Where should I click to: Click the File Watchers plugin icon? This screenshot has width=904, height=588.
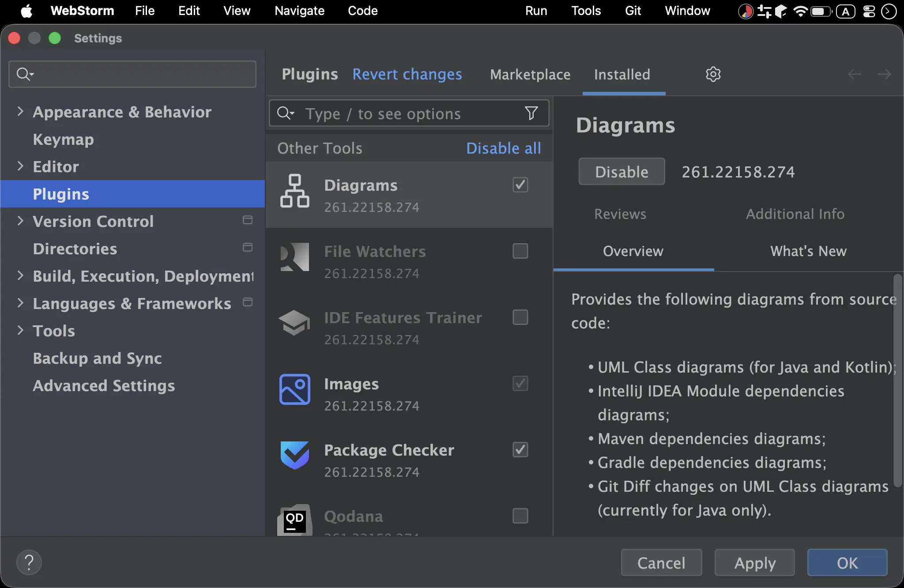tap(294, 257)
